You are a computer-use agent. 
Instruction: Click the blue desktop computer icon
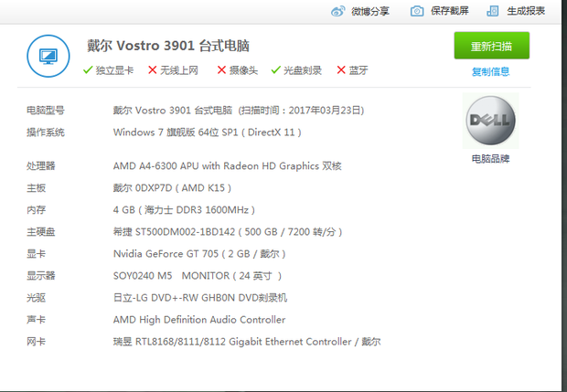pyautogui.click(x=48, y=56)
